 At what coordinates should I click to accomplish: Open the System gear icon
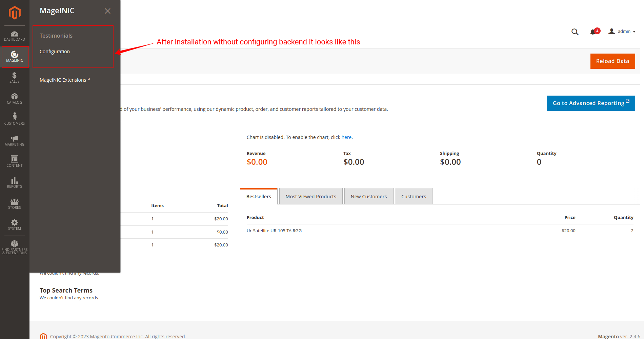(x=15, y=225)
